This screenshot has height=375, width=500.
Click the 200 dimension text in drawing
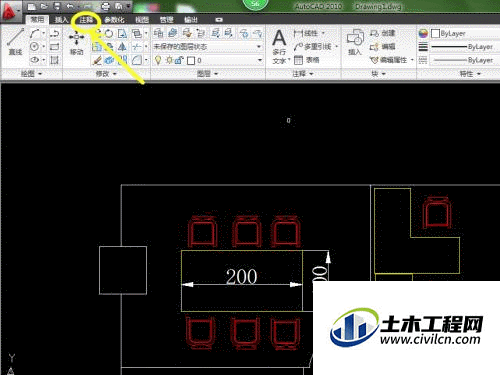point(241,276)
